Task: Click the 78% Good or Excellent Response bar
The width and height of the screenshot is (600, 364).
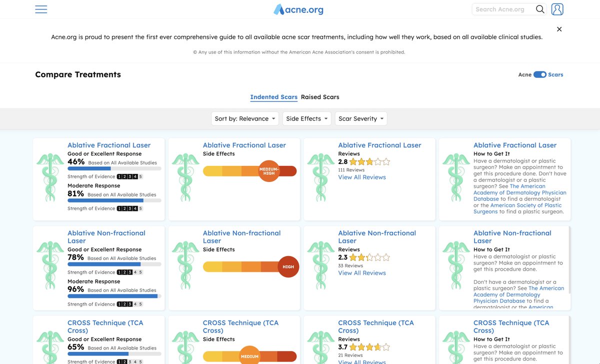Action: (x=114, y=264)
